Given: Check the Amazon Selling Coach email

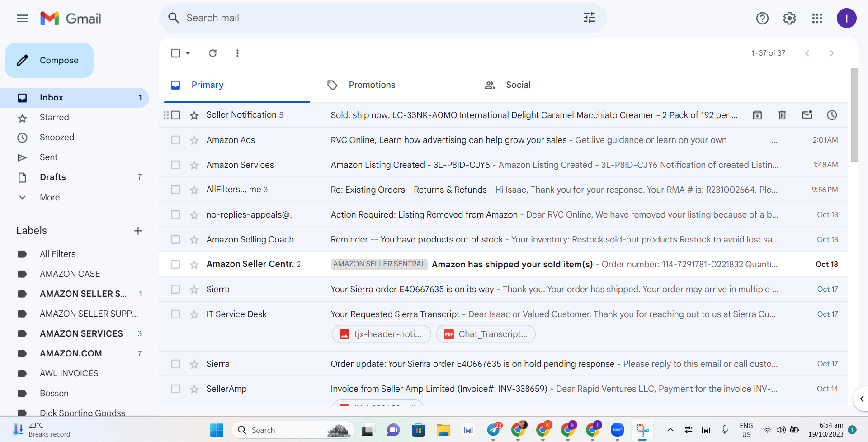Looking at the screenshot, I should (175, 239).
